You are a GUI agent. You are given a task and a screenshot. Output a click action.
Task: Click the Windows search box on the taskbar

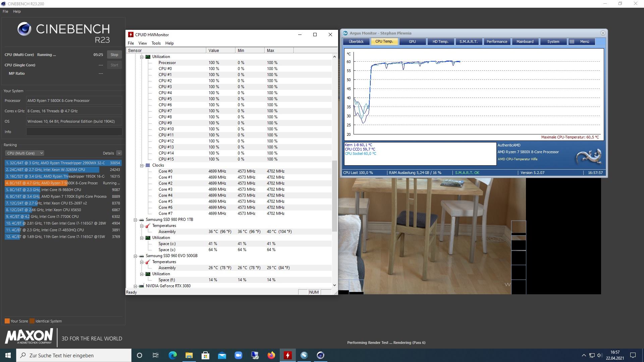point(74,355)
